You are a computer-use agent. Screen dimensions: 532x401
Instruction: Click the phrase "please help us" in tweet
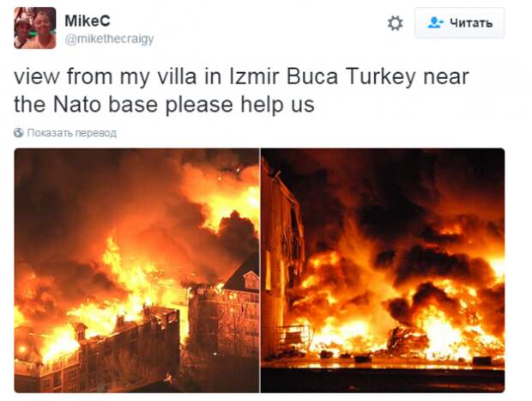239,106
